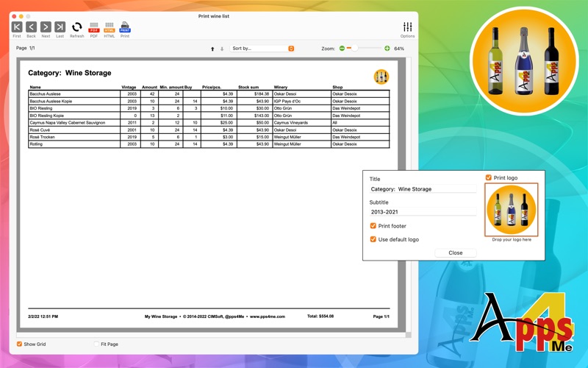Select the Rosé Cuvé row
The width and height of the screenshot is (588, 368).
209,130
